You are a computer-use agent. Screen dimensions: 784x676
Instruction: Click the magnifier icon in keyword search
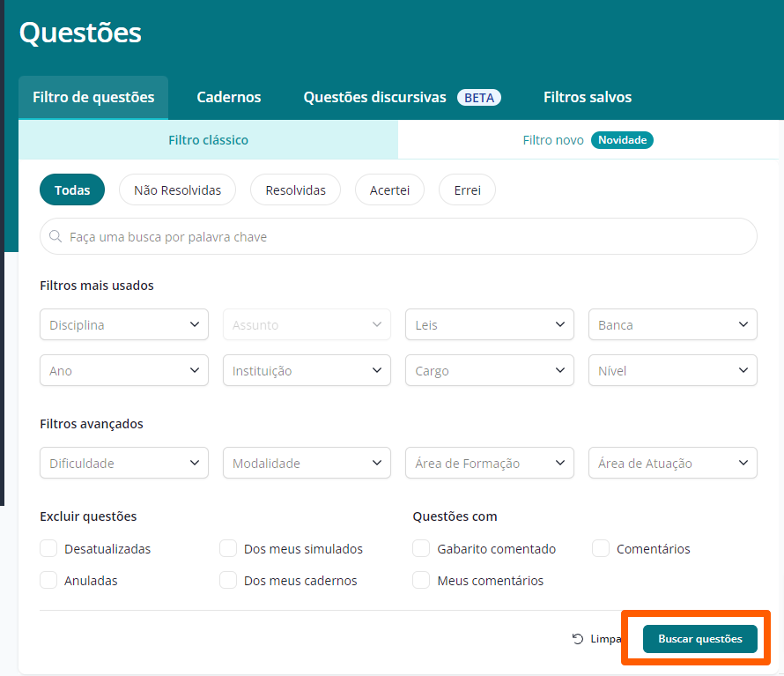[x=55, y=236]
